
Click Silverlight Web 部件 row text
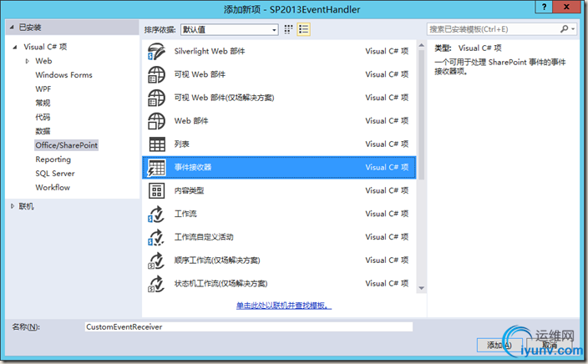[210, 52]
